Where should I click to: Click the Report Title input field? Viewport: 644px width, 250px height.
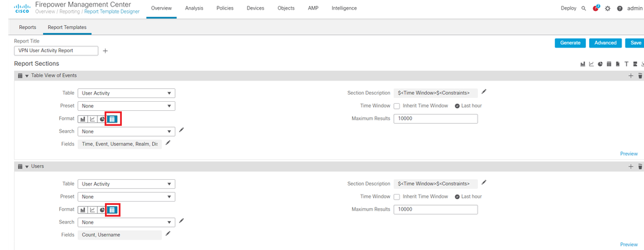coord(56,50)
